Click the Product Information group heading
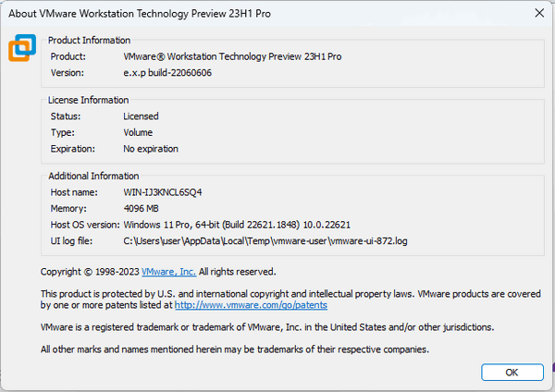This screenshot has width=555, height=392. pos(89,41)
